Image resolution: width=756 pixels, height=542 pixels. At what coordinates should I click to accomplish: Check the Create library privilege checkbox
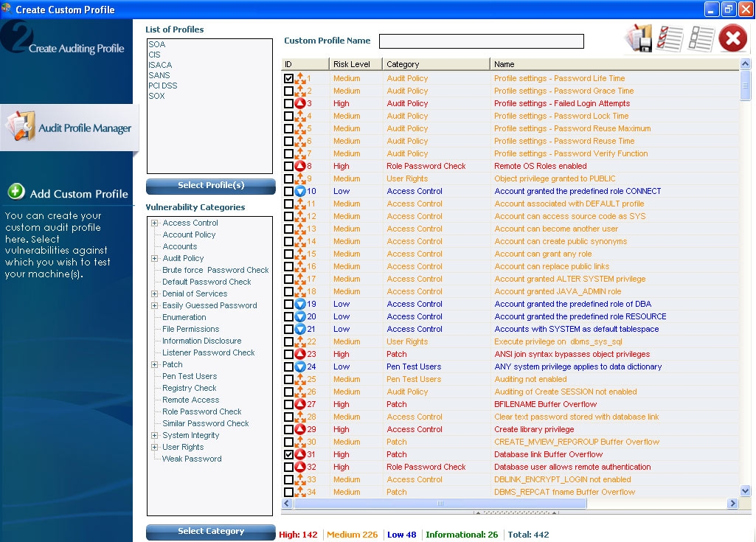pyautogui.click(x=288, y=429)
